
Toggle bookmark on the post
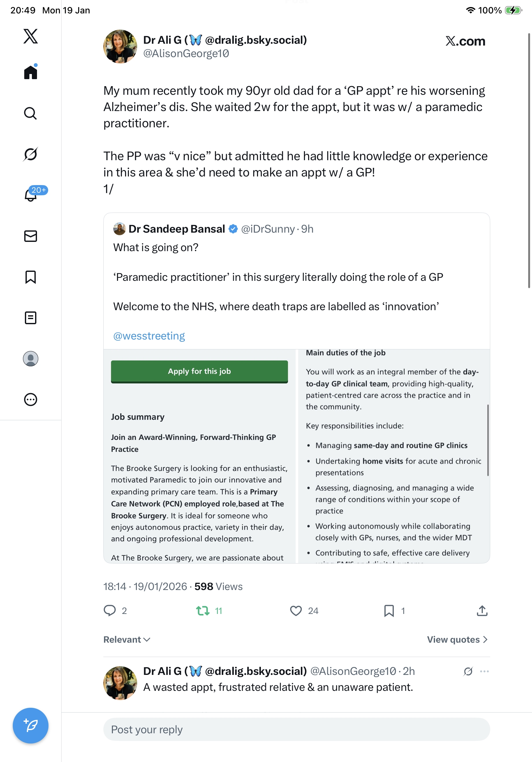[x=389, y=611]
